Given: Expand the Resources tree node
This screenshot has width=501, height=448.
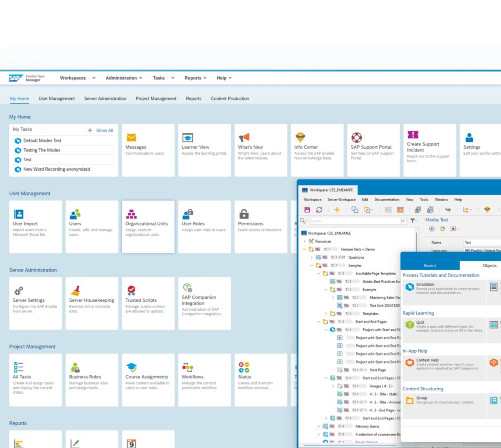Looking at the screenshot, I should (x=305, y=241).
